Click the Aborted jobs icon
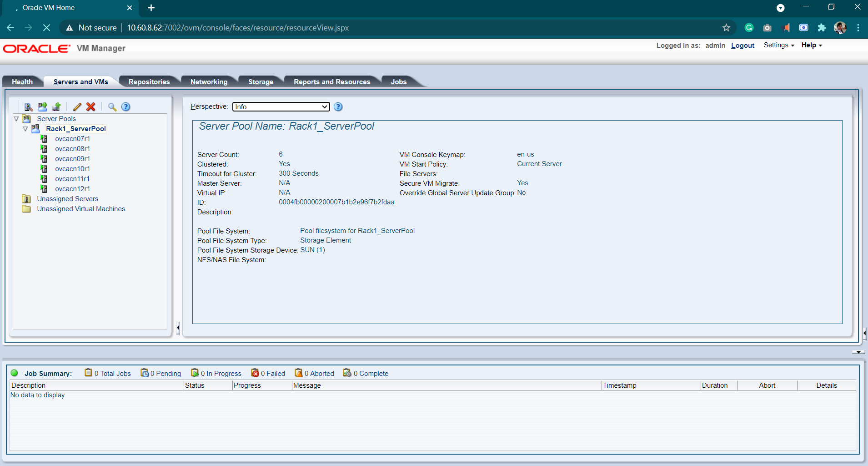Viewport: 868px width, 466px height. click(299, 373)
